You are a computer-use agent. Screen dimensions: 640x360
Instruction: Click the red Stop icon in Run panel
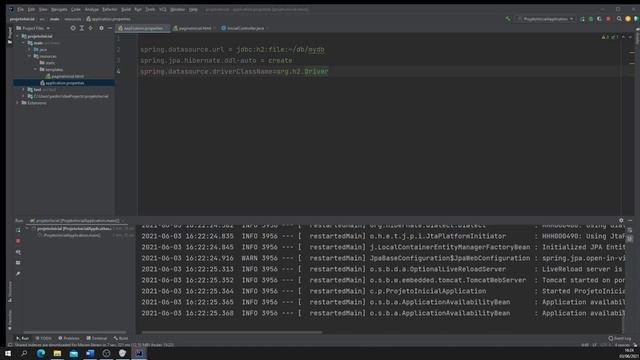coord(18,241)
